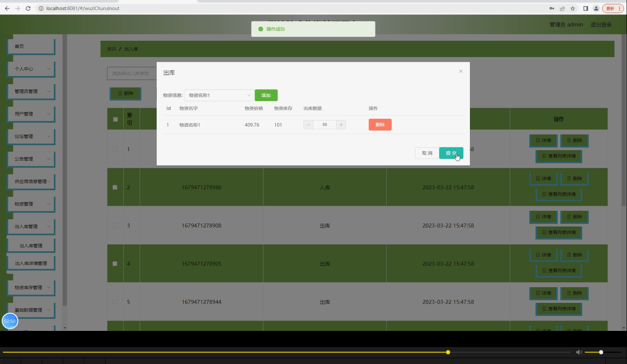Expand 个人中心 sidebar menu
The height and width of the screenshot is (364, 627).
click(x=31, y=69)
